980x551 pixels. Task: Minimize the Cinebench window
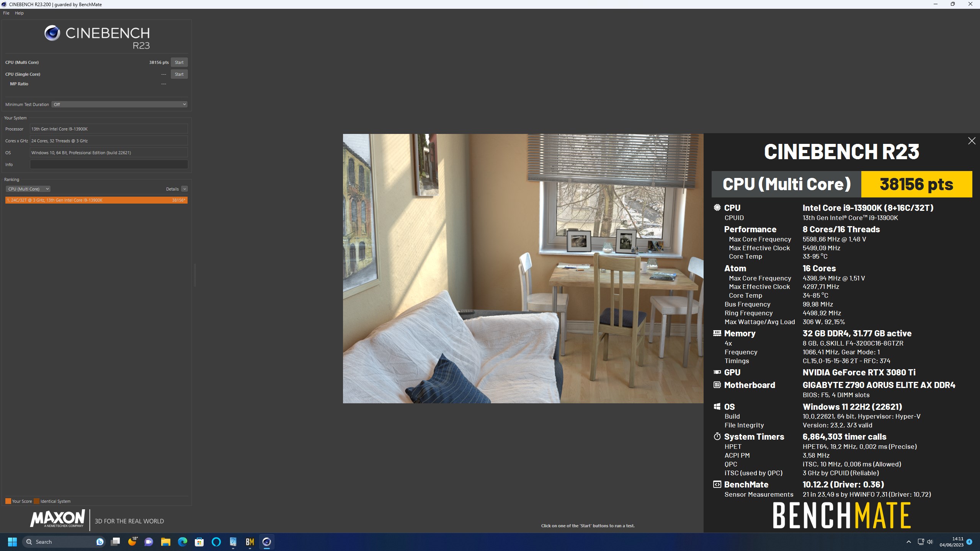point(935,4)
